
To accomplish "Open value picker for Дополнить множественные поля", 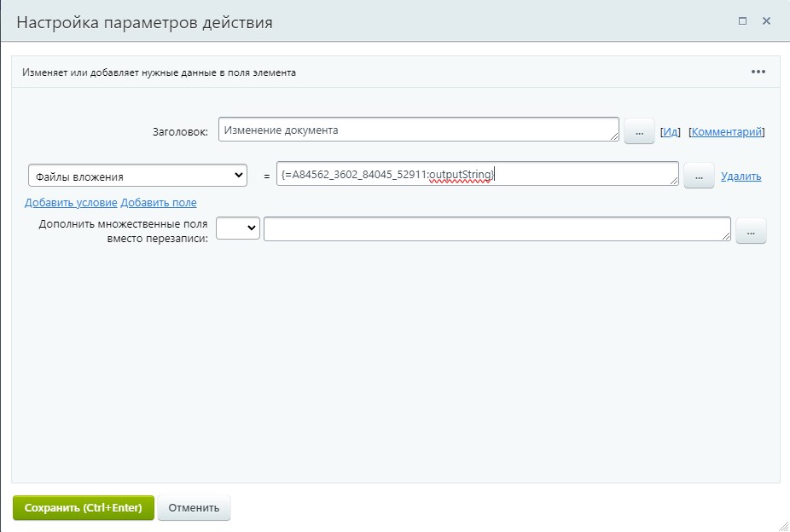I will 751,231.
